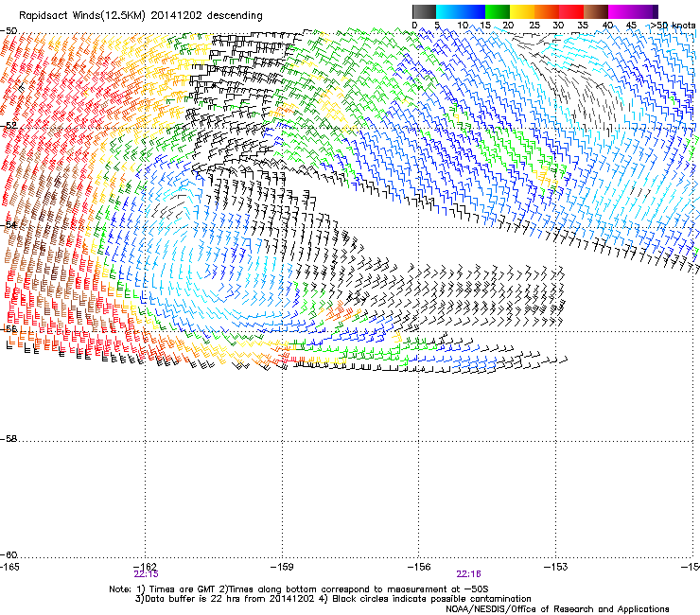Screen dimensions: 700x615
Task: Click the '-50' latitude label
Action: tap(9, 31)
